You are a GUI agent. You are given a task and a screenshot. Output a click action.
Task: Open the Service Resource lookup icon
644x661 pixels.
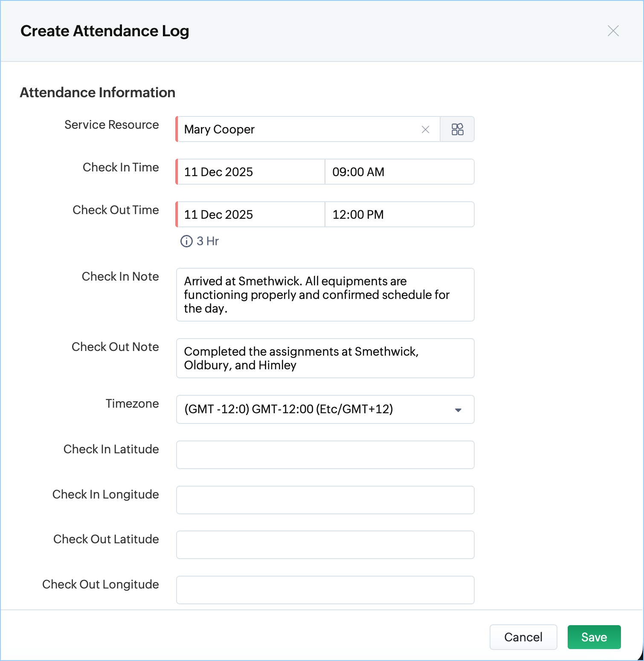coord(457,129)
